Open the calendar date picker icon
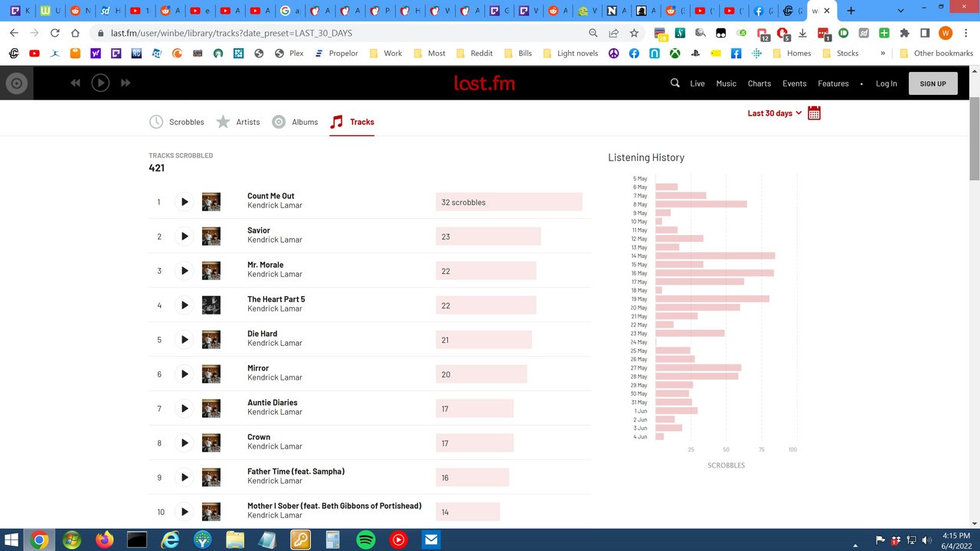This screenshot has width=980, height=551. tap(814, 113)
